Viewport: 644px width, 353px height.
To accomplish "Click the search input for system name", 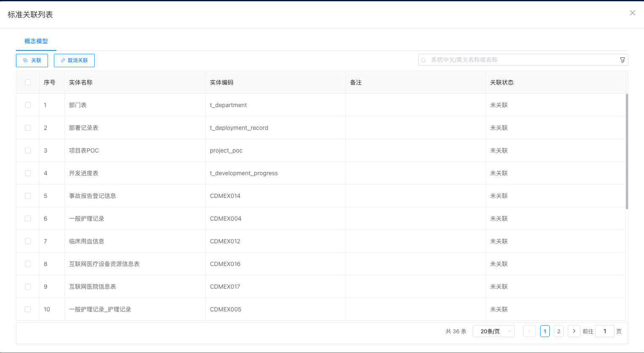I will tap(522, 60).
